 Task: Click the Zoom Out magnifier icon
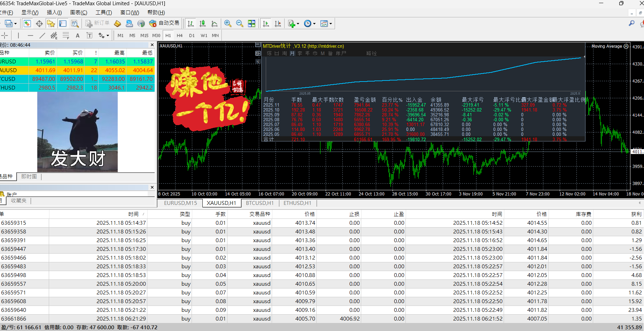240,23
